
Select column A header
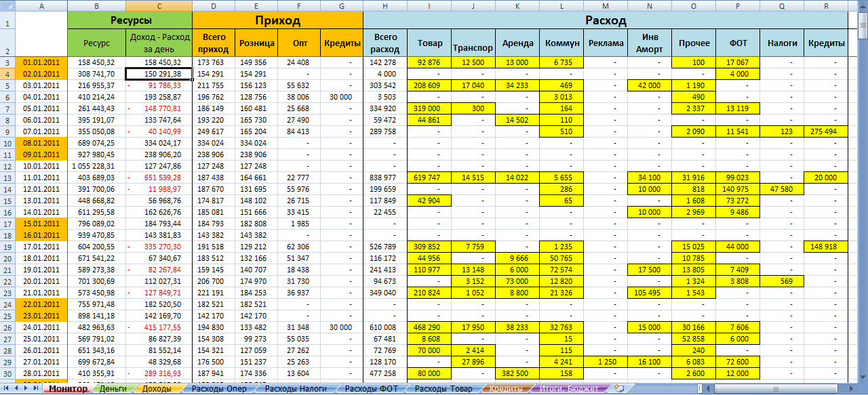[x=41, y=5]
